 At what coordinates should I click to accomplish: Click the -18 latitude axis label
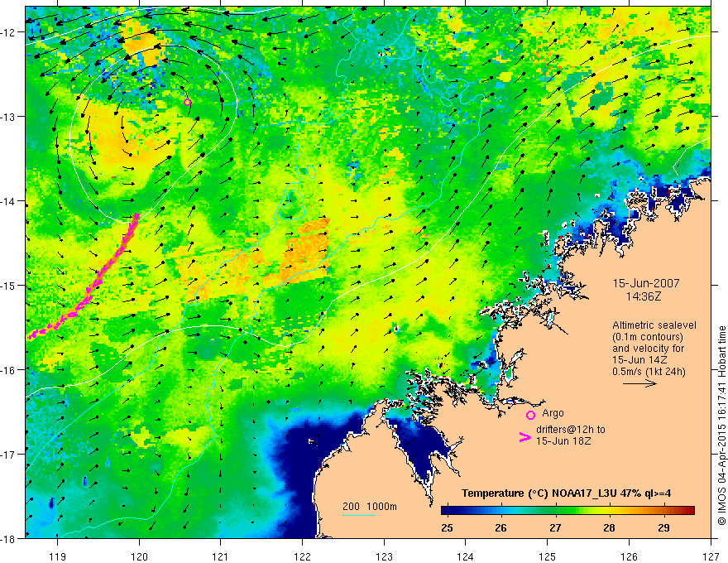[x=8, y=538]
